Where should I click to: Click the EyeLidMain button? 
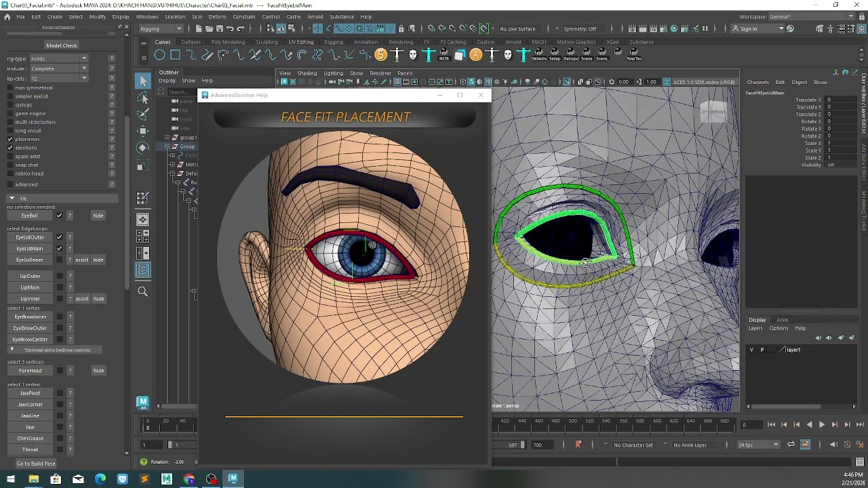click(x=29, y=249)
